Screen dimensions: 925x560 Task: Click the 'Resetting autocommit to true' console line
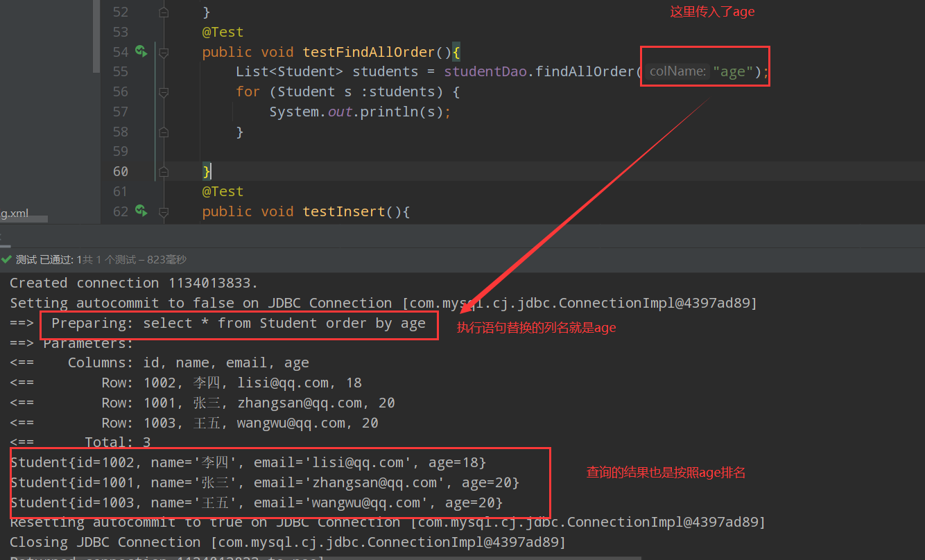(388, 522)
